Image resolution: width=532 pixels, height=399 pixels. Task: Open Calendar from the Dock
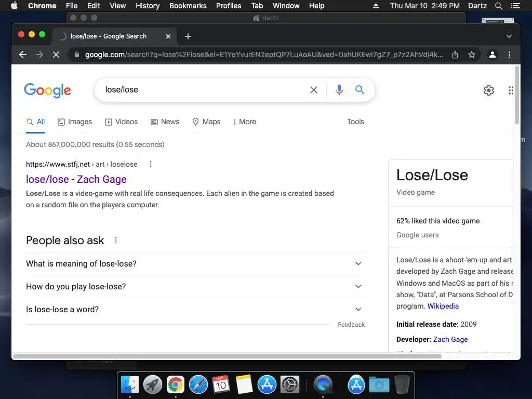click(x=221, y=384)
